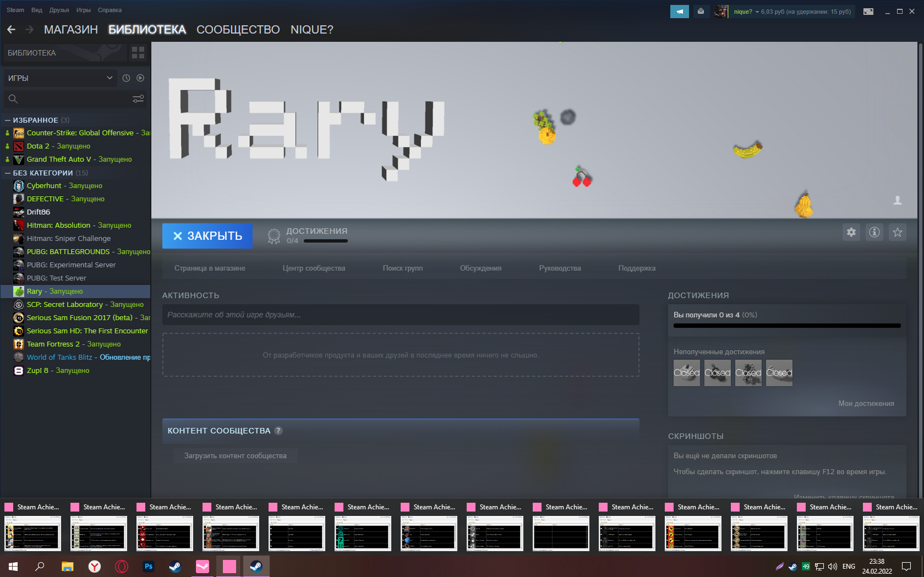
Task: Show only ready-to-play games icon
Action: (x=140, y=78)
